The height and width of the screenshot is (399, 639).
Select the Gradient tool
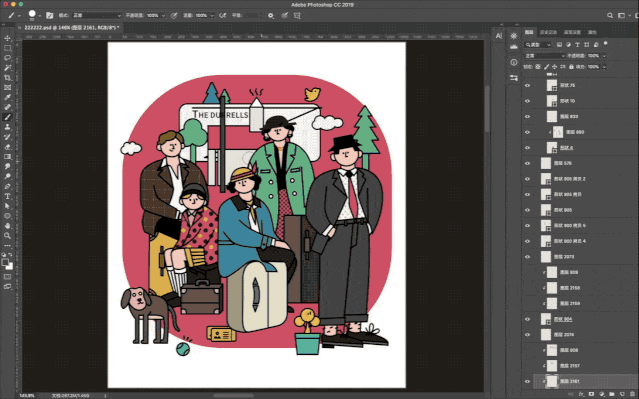[x=7, y=157]
